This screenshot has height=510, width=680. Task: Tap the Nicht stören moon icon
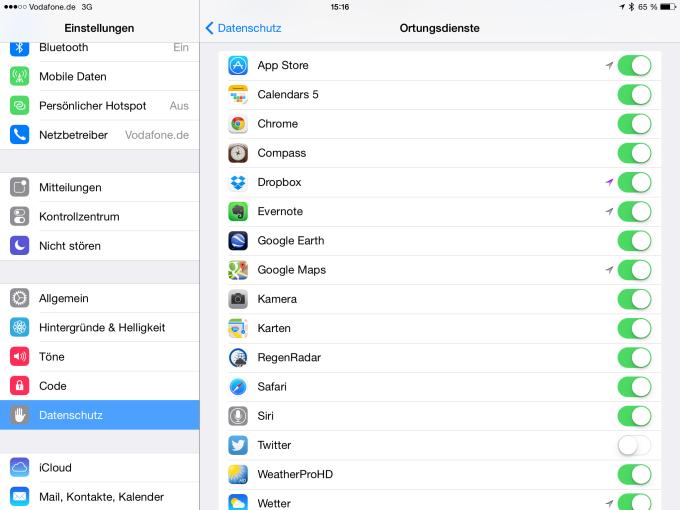click(20, 246)
